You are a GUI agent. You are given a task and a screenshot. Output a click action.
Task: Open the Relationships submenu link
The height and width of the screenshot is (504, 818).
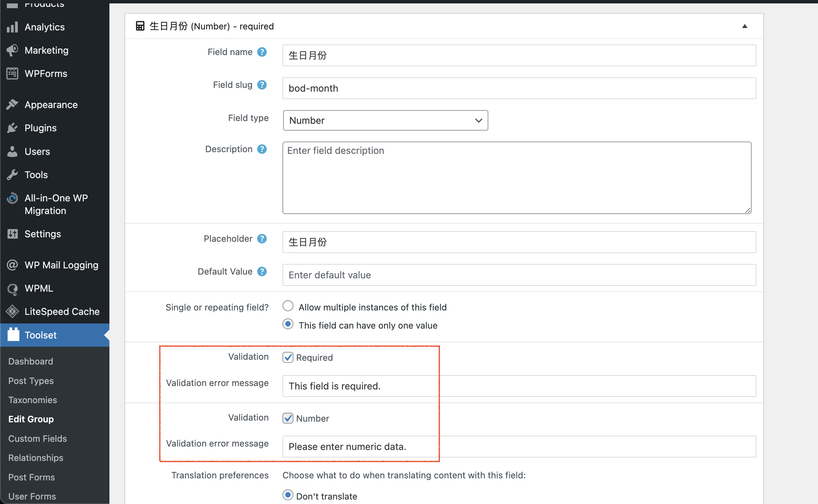point(36,458)
